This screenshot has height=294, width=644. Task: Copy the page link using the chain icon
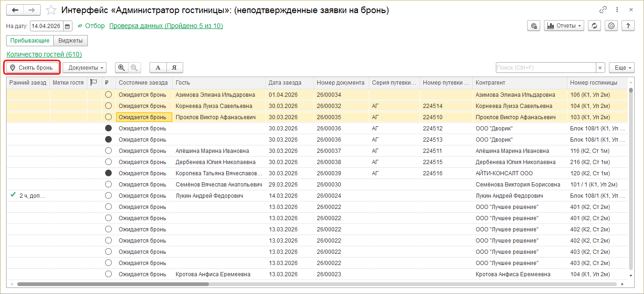pos(603,10)
